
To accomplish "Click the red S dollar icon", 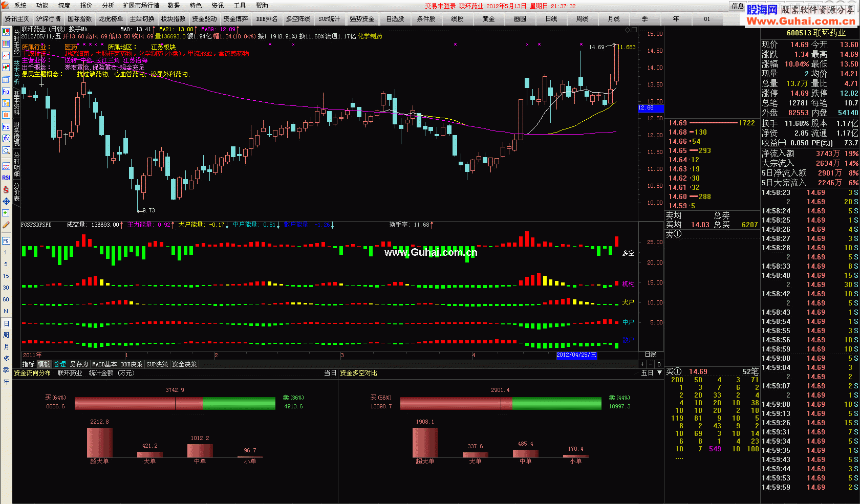I will click(x=6, y=189).
